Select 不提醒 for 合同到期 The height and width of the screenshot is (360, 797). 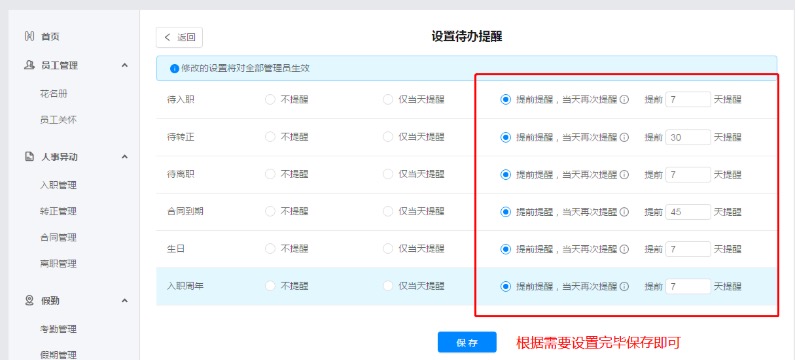[270, 212]
